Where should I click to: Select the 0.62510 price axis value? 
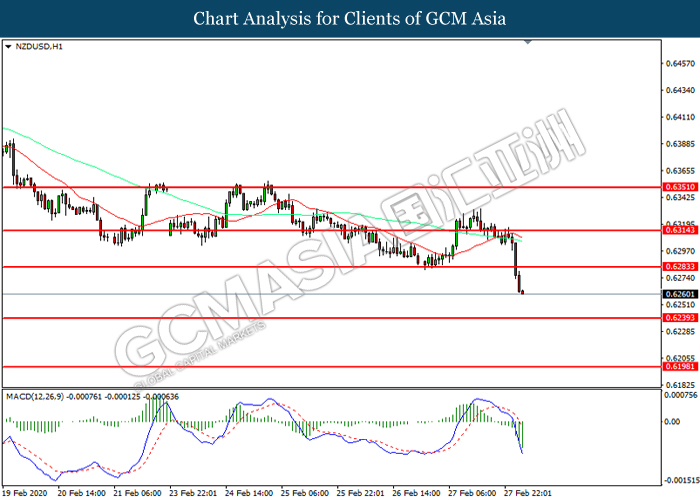pyautogui.click(x=680, y=305)
